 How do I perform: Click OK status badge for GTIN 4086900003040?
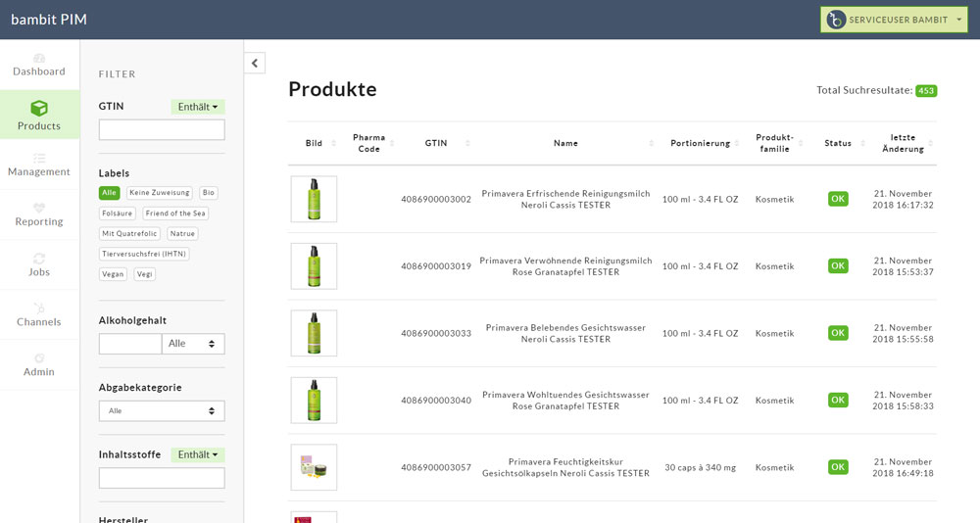838,400
